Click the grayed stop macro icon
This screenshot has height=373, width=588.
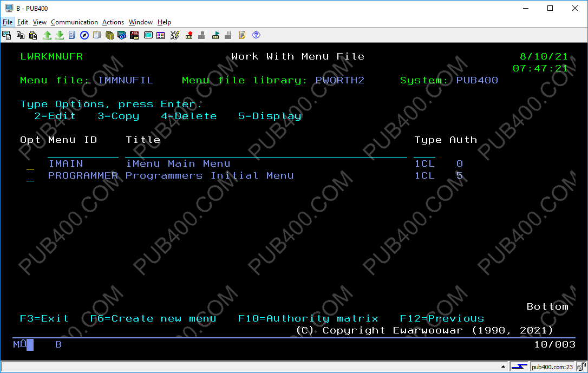pos(201,35)
